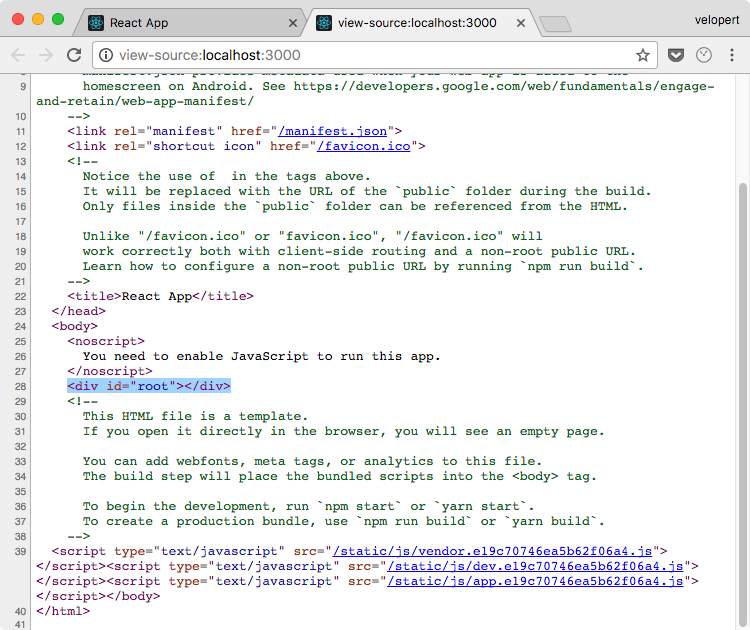Click the 'You can add webfonts' comment line
Image resolution: width=750 pixels, height=630 pixels.
(312, 461)
